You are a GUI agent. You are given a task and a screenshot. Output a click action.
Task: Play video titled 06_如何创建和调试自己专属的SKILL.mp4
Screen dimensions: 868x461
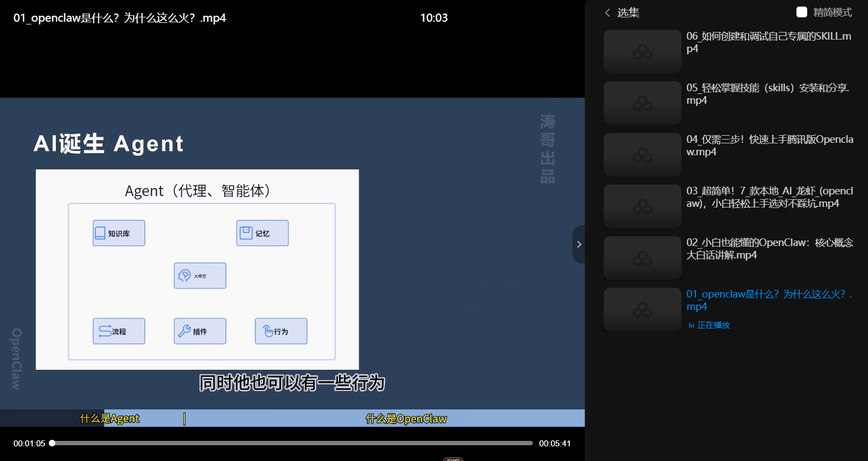pos(769,42)
